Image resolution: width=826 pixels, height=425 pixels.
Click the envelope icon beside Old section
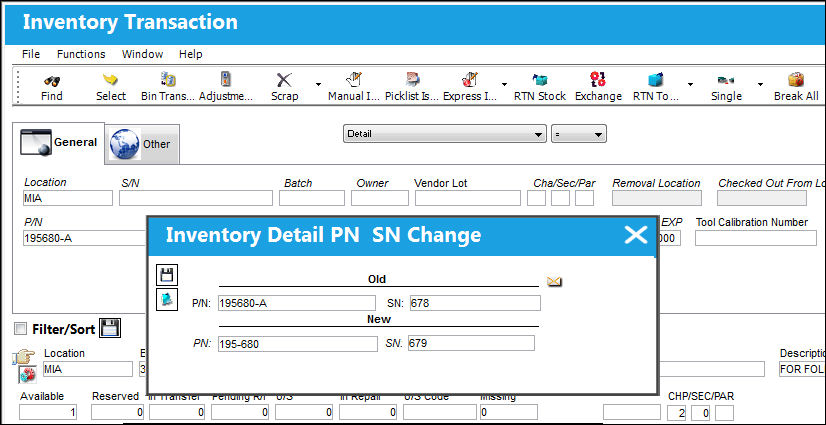[x=554, y=282]
